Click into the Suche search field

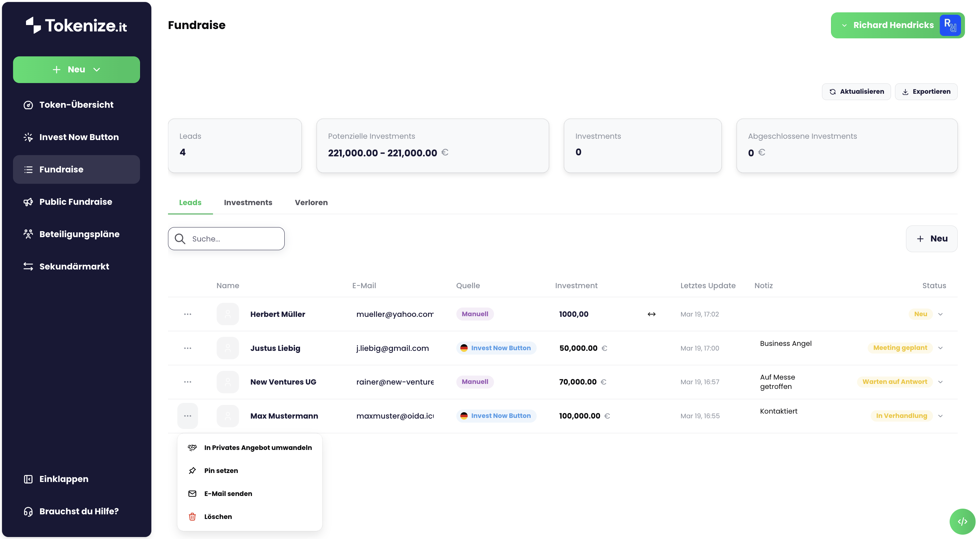tap(234, 239)
